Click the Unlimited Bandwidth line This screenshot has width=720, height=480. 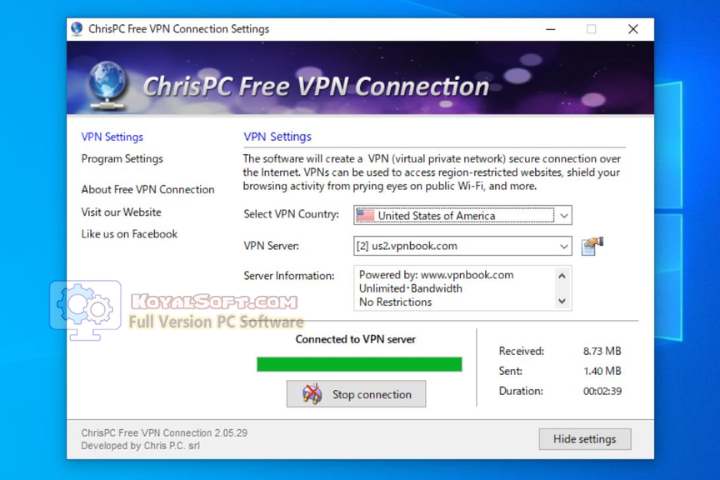tap(411, 288)
